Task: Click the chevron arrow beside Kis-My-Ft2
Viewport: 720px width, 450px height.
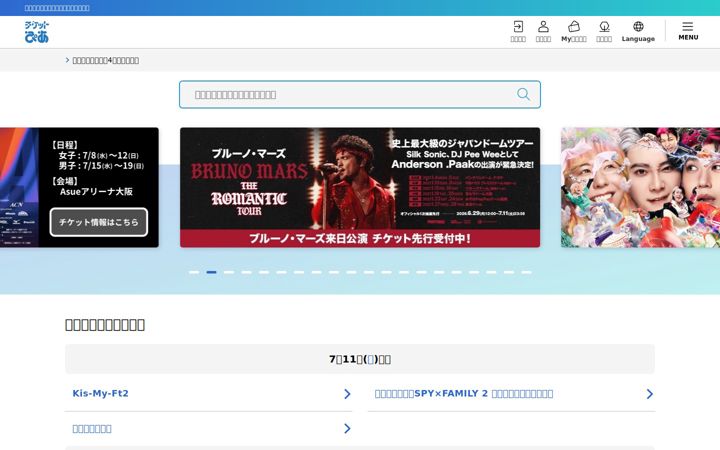Action: [347, 394]
